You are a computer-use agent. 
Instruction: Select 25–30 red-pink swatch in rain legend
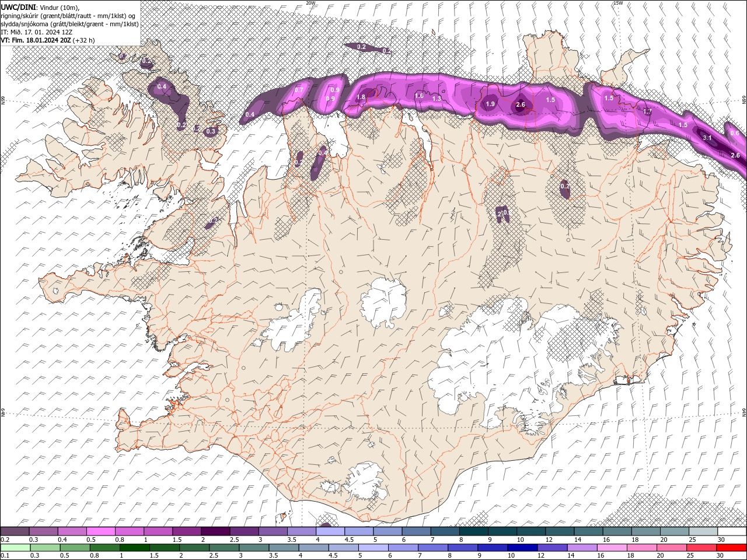[x=702, y=548]
